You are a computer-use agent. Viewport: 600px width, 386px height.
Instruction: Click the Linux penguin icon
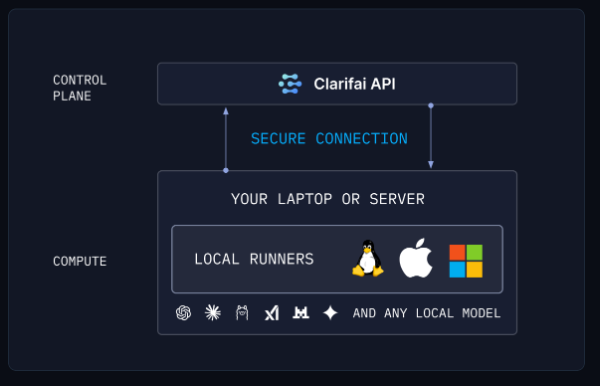click(368, 258)
